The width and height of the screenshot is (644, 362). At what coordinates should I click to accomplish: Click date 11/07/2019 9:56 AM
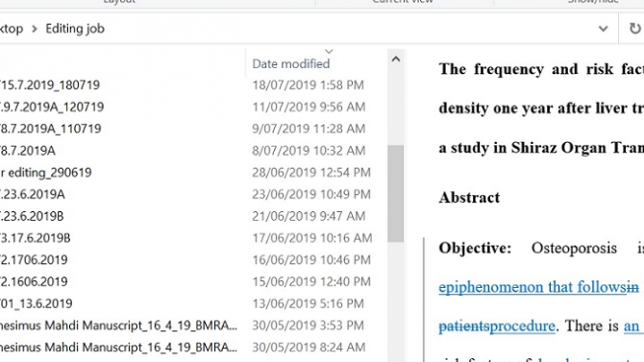pos(309,107)
